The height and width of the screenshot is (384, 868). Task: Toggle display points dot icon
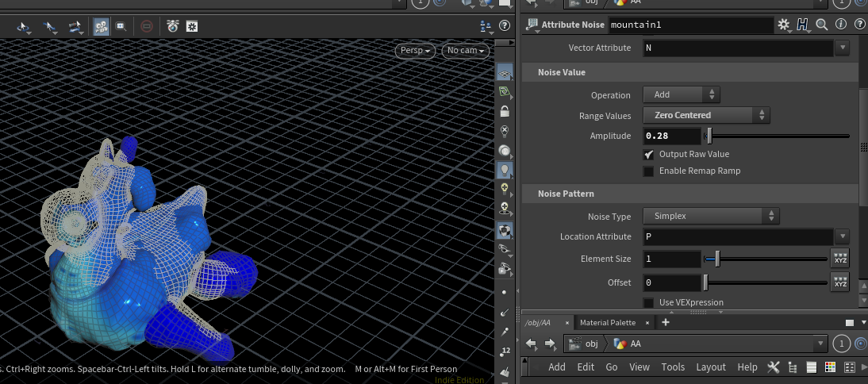[504, 292]
